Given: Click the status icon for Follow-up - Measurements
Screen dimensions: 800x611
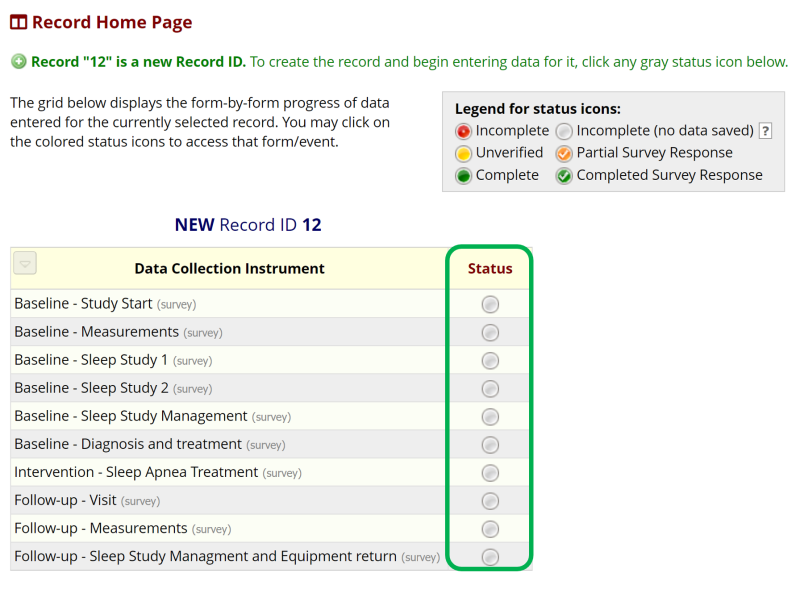Looking at the screenshot, I should pos(490,528).
